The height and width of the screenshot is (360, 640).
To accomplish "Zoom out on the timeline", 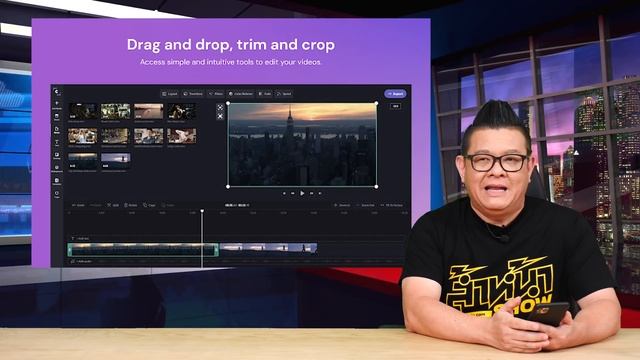I will pos(365,205).
